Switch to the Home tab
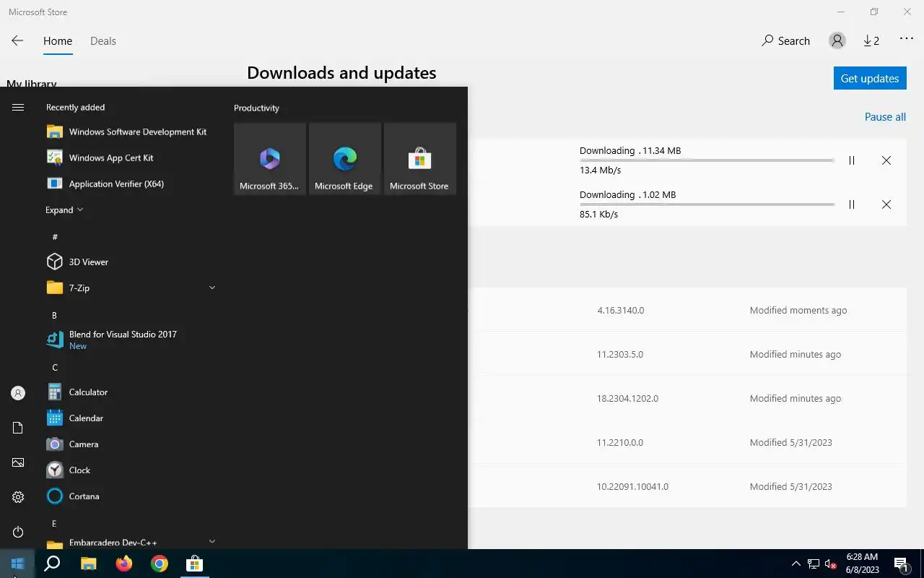This screenshot has width=924, height=578. 58,41
